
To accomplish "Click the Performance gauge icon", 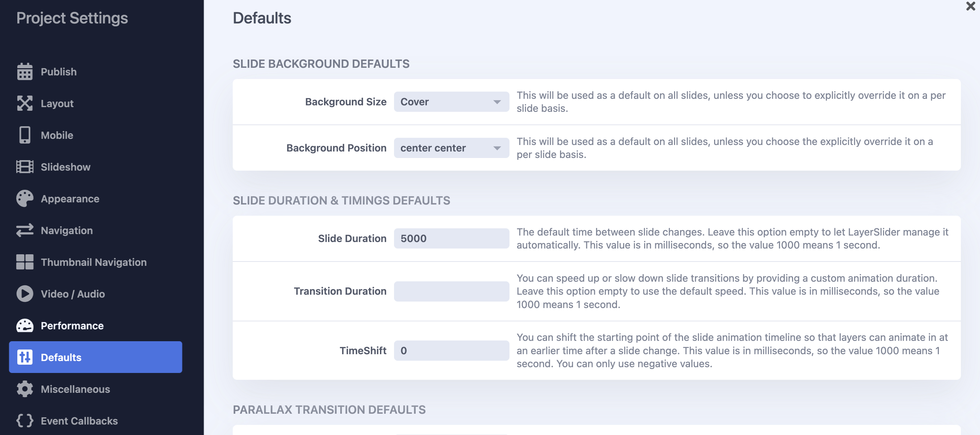I will pyautogui.click(x=25, y=325).
